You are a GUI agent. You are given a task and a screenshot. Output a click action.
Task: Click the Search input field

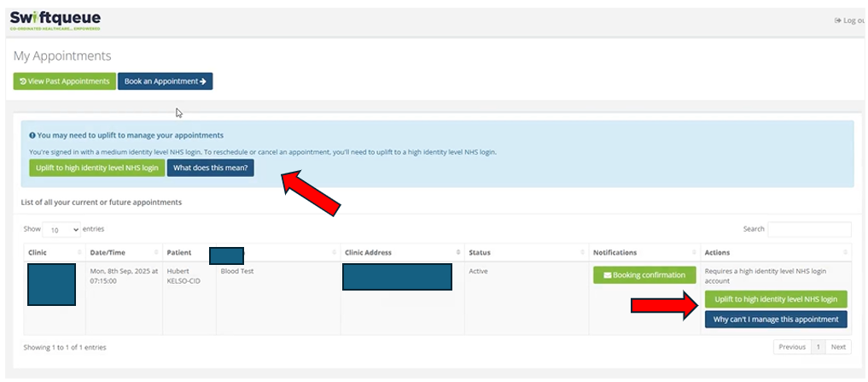pyautogui.click(x=808, y=229)
